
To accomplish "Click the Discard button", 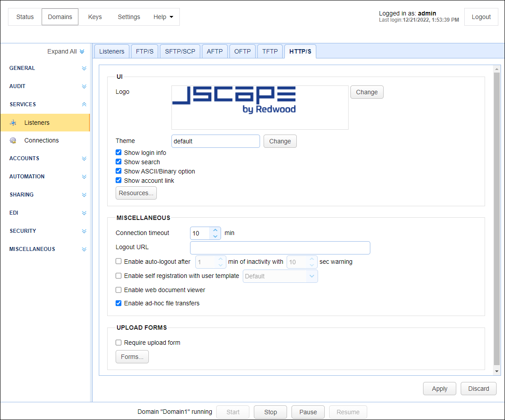I will point(478,389).
